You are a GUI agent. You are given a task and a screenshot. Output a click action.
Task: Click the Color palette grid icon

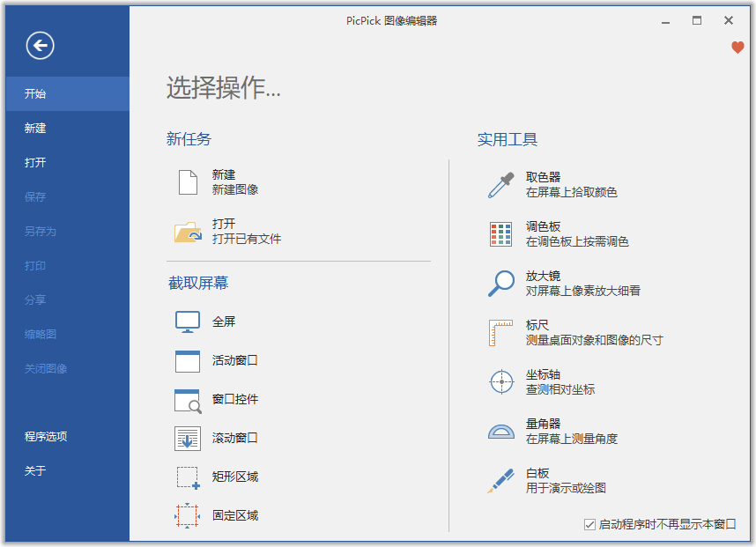(501, 234)
